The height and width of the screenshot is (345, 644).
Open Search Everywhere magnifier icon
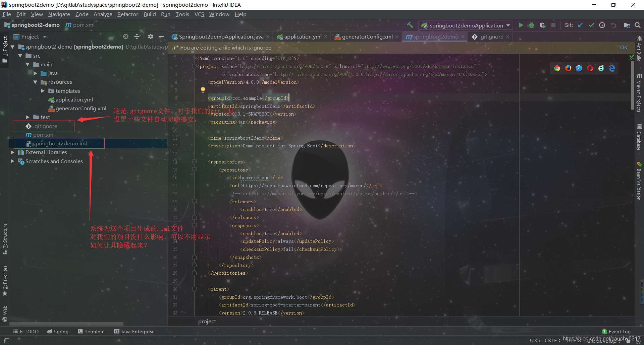pyautogui.click(x=638, y=25)
